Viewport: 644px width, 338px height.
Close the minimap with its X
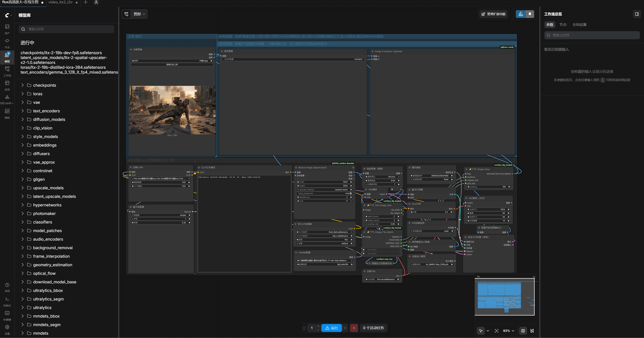coord(534,277)
